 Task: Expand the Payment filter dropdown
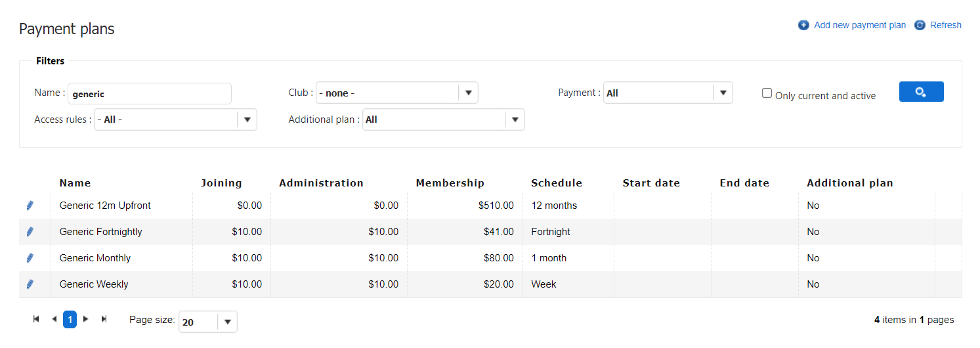722,93
